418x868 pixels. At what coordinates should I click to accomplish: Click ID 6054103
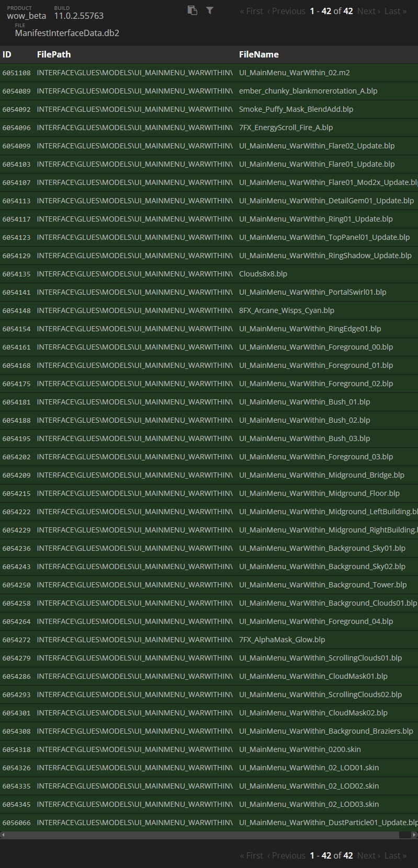(17, 165)
